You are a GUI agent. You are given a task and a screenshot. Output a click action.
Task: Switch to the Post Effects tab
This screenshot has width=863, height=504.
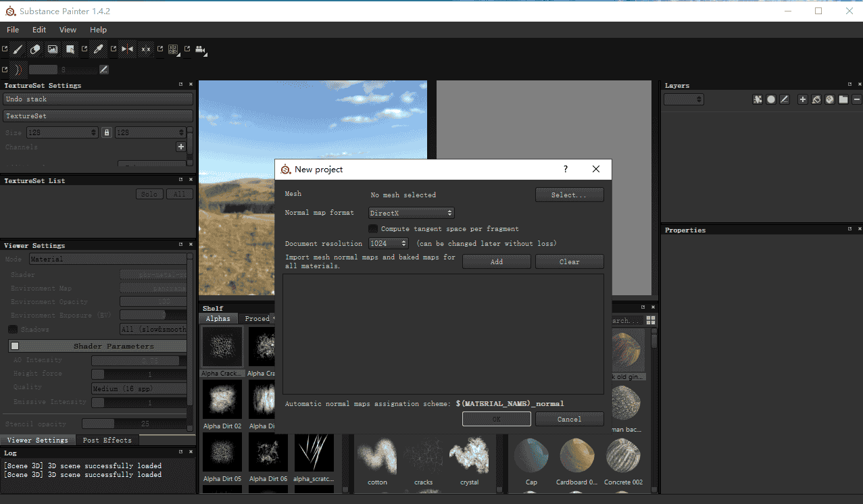107,439
